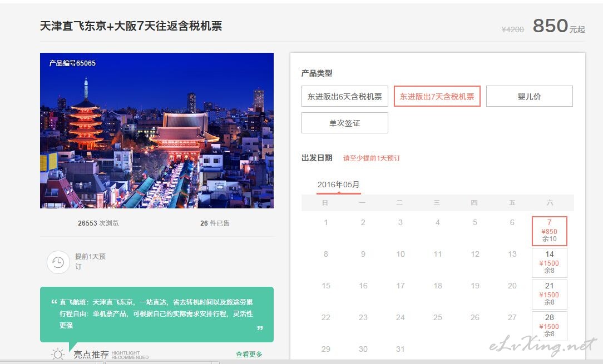Click the 850 元起 price
The width and height of the screenshot is (603, 364).
point(558,26)
